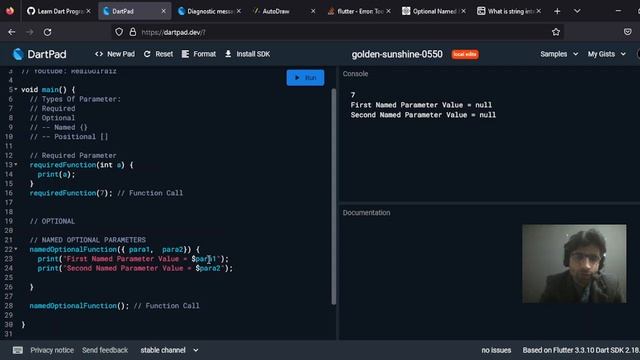The width and height of the screenshot is (640, 360).
Task: Open the What is string interpolation tab
Action: pyautogui.click(x=505, y=11)
